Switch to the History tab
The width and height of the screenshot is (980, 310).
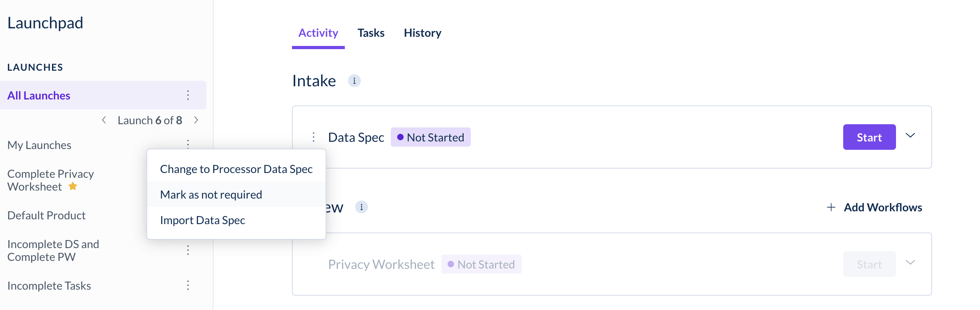pyautogui.click(x=422, y=33)
